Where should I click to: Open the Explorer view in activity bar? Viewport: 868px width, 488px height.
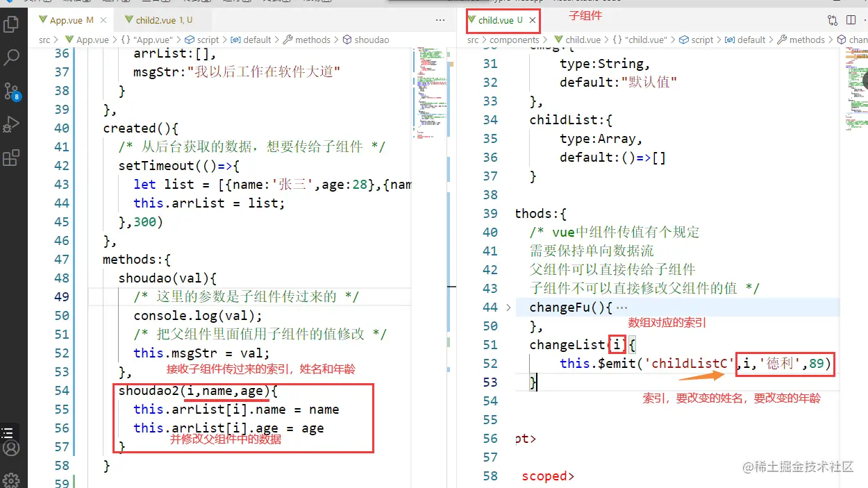pos(11,25)
